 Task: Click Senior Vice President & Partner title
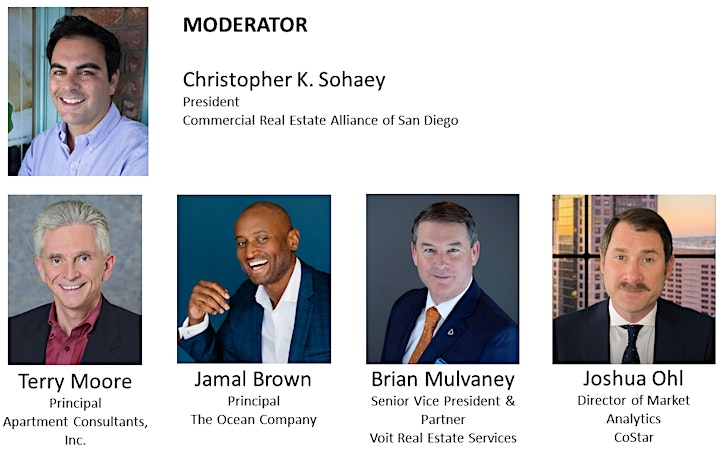(443, 410)
